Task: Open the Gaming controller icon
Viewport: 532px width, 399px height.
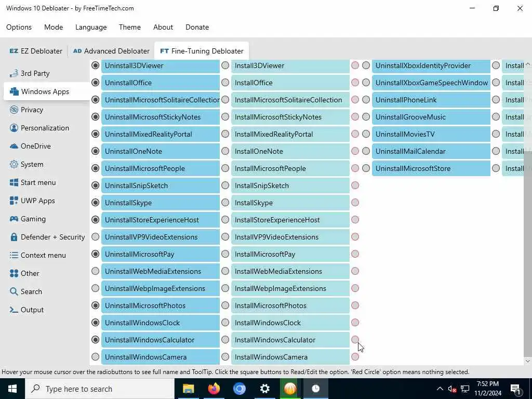Action: 14,219
